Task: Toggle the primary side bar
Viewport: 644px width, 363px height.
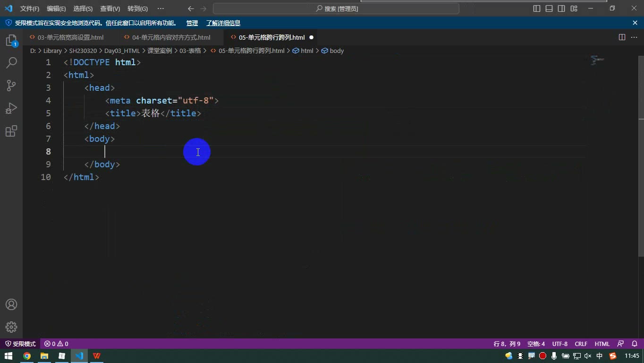Action: [537, 9]
